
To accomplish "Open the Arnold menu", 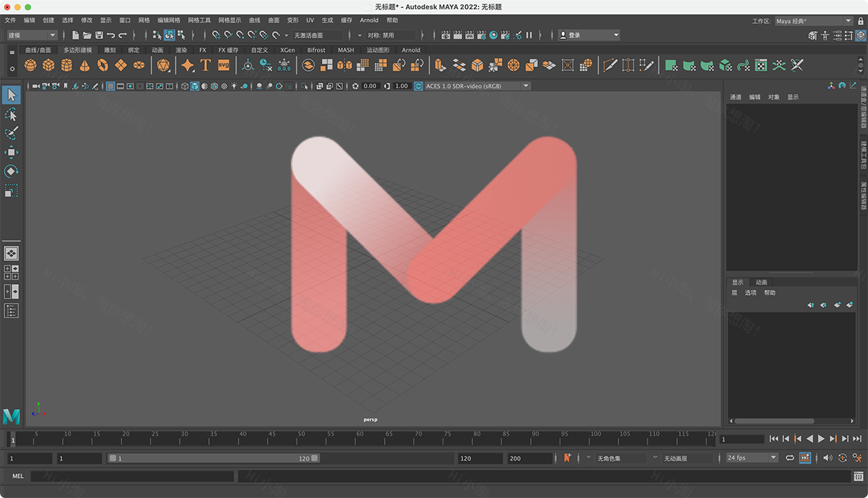I will point(369,20).
